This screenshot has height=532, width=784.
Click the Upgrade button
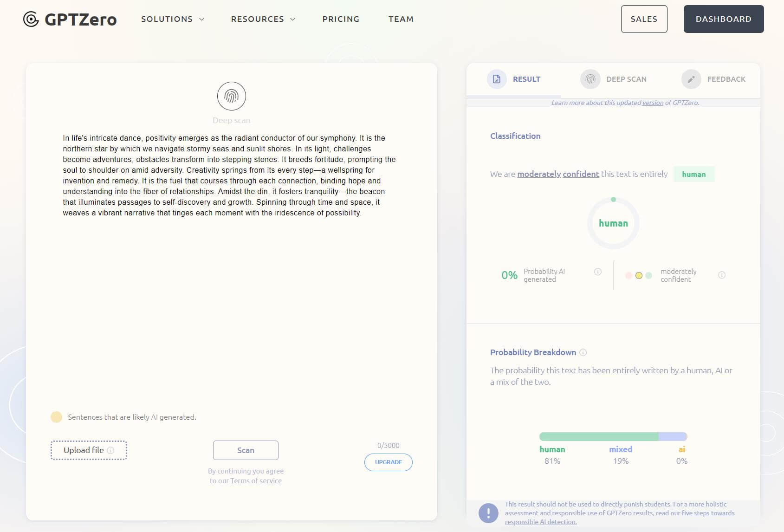coord(389,462)
